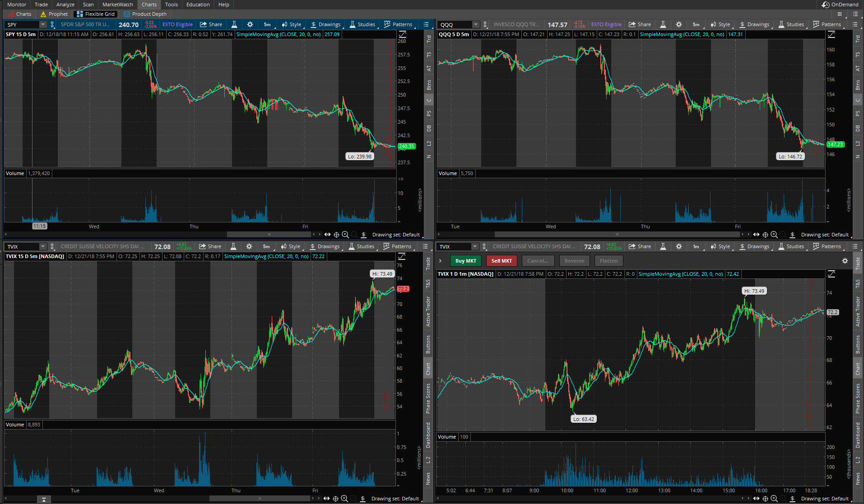Click the Buy MKT button
864x504 pixels.
pos(466,261)
